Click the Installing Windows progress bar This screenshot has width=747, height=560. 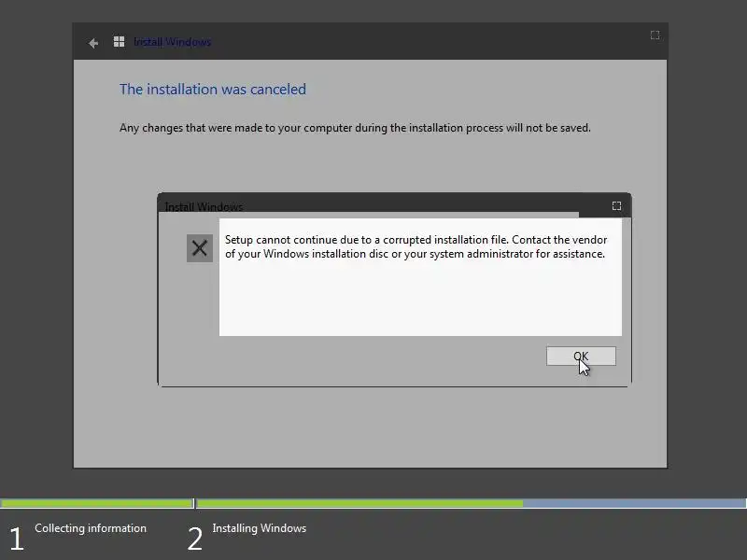point(472,503)
